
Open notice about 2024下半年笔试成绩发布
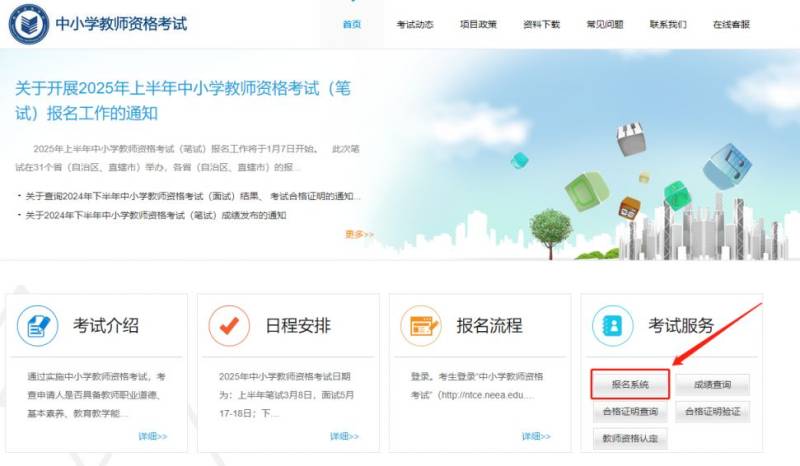click(x=156, y=215)
